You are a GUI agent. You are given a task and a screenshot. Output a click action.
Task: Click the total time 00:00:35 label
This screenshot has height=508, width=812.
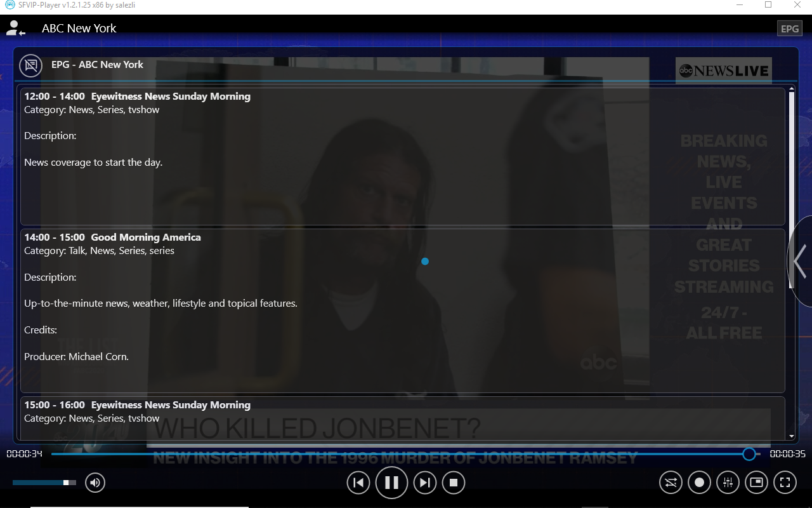pos(787,454)
